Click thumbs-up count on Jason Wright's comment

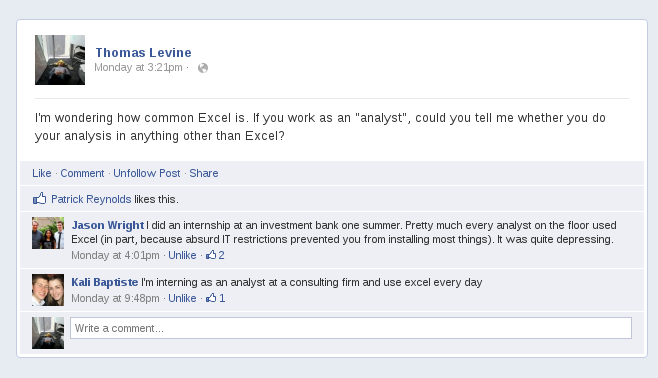tap(215, 255)
